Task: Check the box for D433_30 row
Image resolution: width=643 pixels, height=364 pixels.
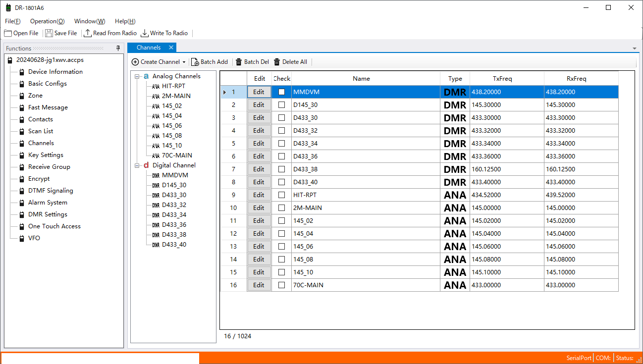Action: point(281,118)
